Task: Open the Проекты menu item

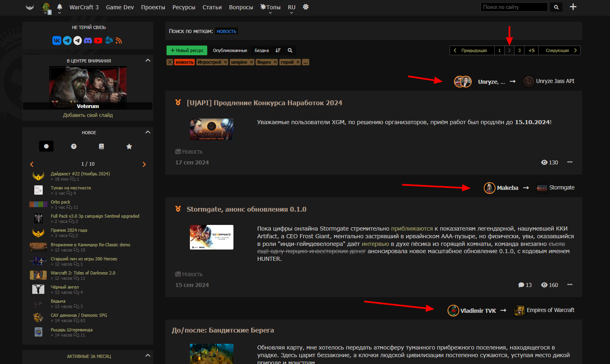Action: coord(153,7)
